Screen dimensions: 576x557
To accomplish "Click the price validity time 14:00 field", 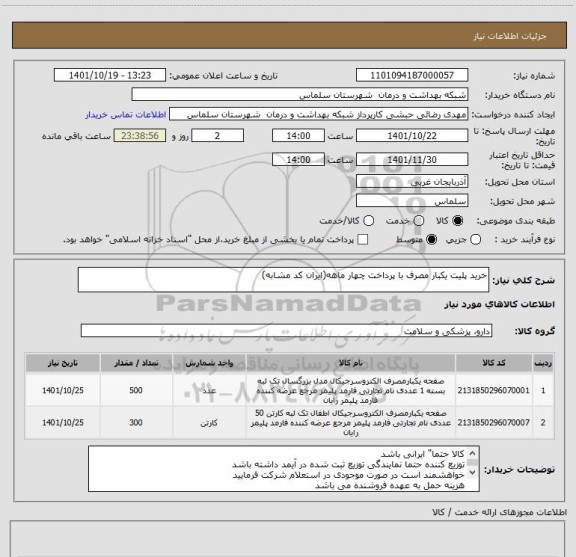I will (x=298, y=160).
